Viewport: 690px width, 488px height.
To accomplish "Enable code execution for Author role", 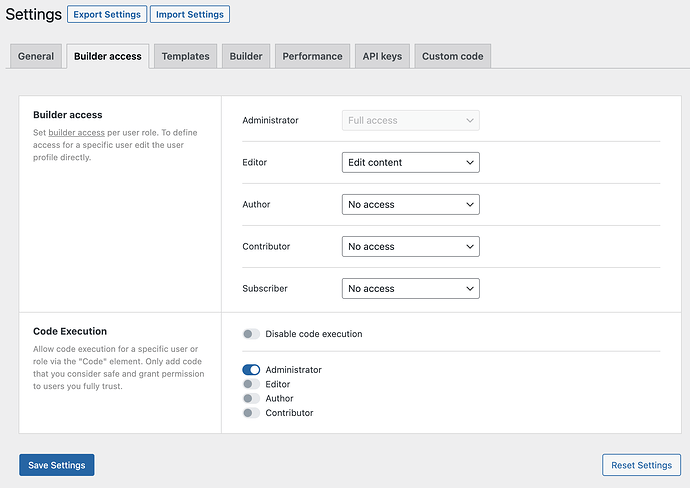I will point(251,399).
